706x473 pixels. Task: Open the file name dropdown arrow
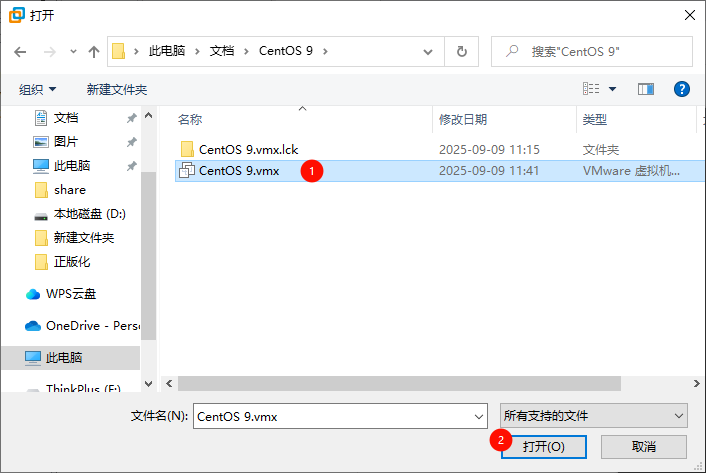pyautogui.click(x=479, y=416)
